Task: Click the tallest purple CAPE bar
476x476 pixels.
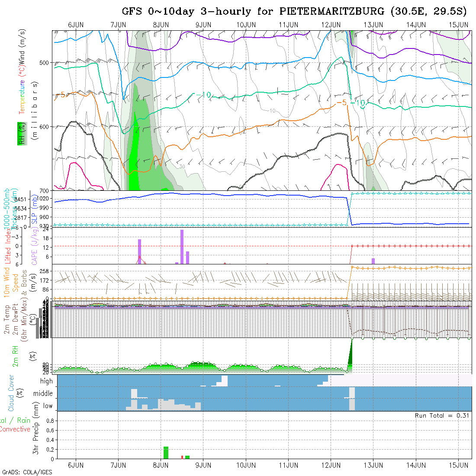Action: [182, 247]
